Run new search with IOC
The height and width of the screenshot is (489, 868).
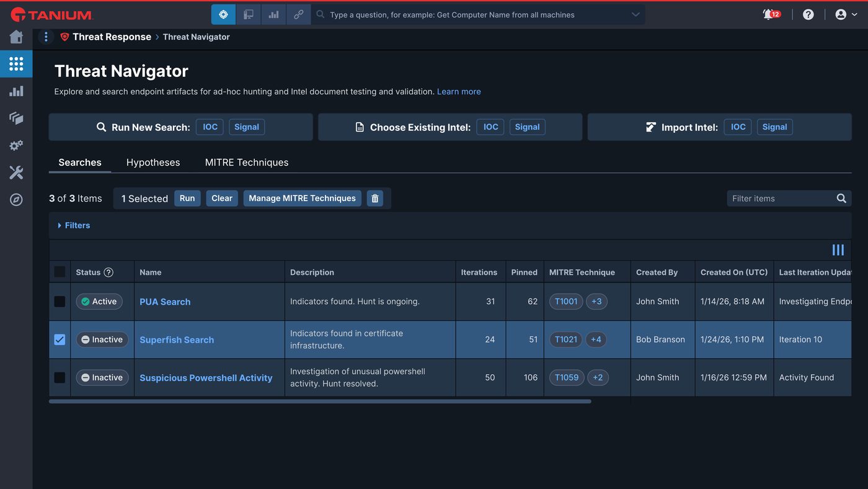(x=210, y=127)
